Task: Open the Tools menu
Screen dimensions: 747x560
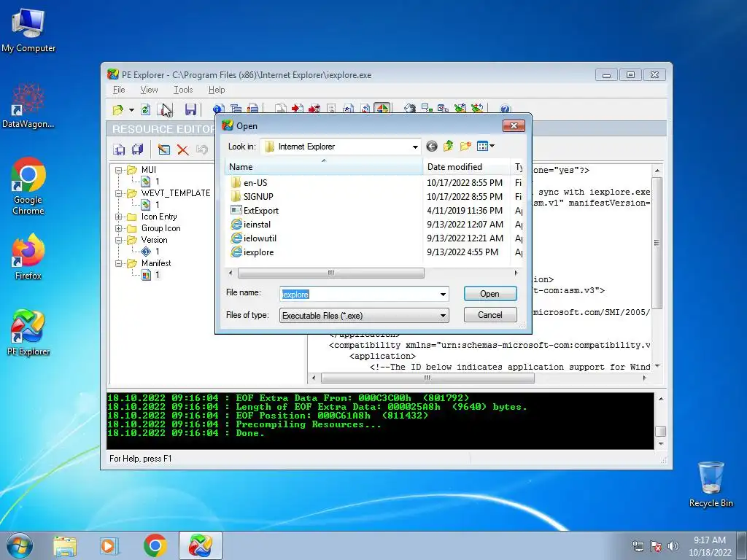Action: (183, 90)
